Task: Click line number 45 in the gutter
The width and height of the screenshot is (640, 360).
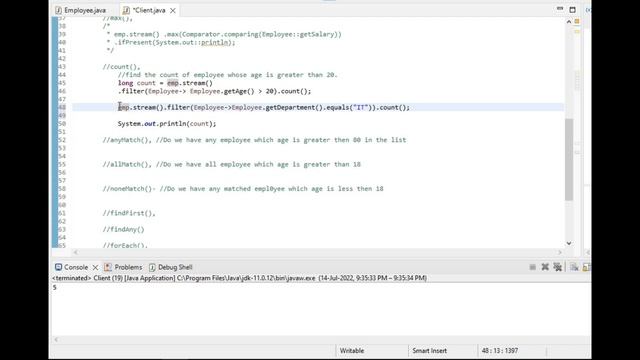Action: (62, 83)
